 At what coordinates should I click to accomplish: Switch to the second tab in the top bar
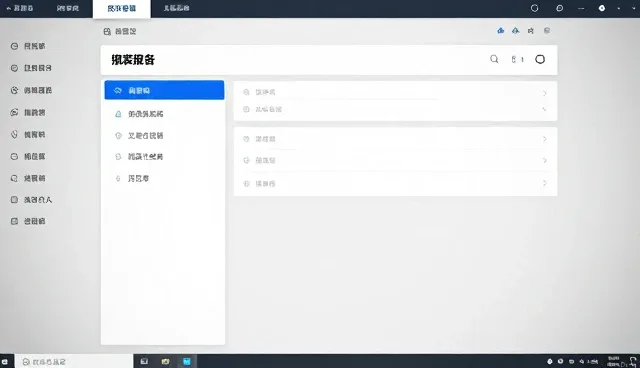(68, 8)
